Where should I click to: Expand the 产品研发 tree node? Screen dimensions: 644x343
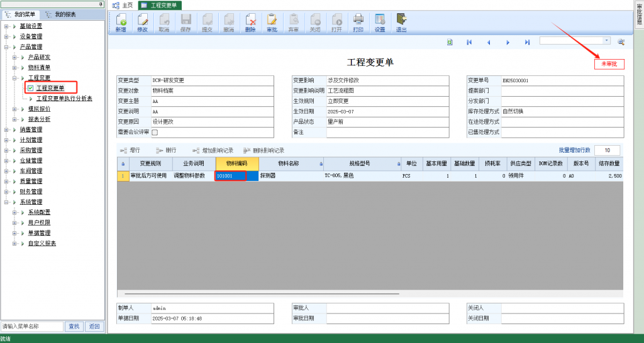(x=14, y=57)
